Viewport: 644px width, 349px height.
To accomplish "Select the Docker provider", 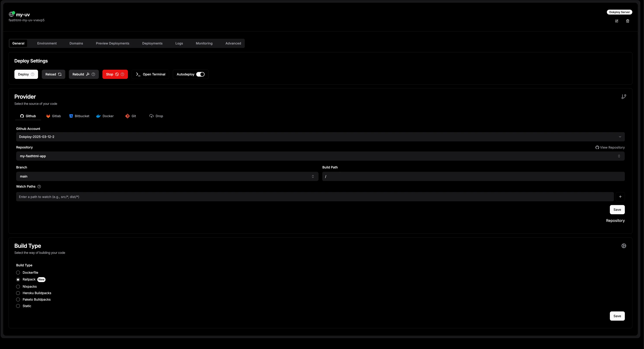I will pos(105,116).
